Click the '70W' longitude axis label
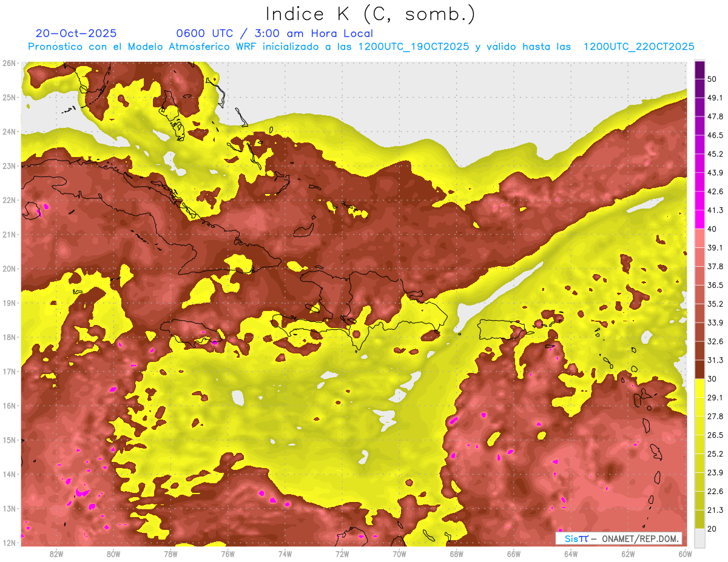The height and width of the screenshot is (562, 728). pos(399,554)
